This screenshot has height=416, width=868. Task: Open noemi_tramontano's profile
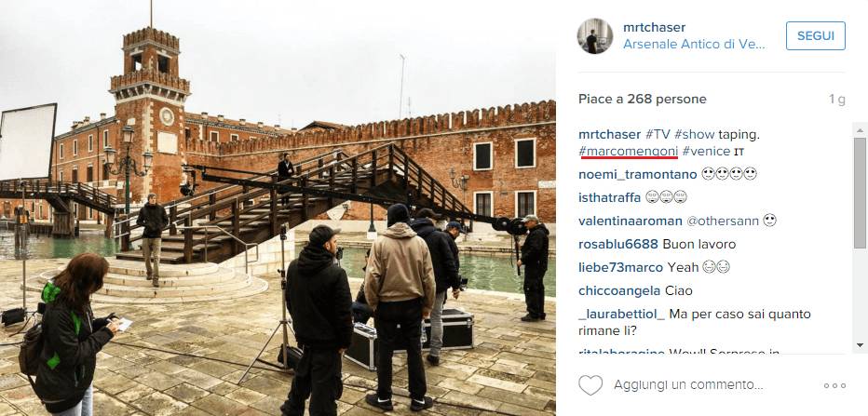638,174
